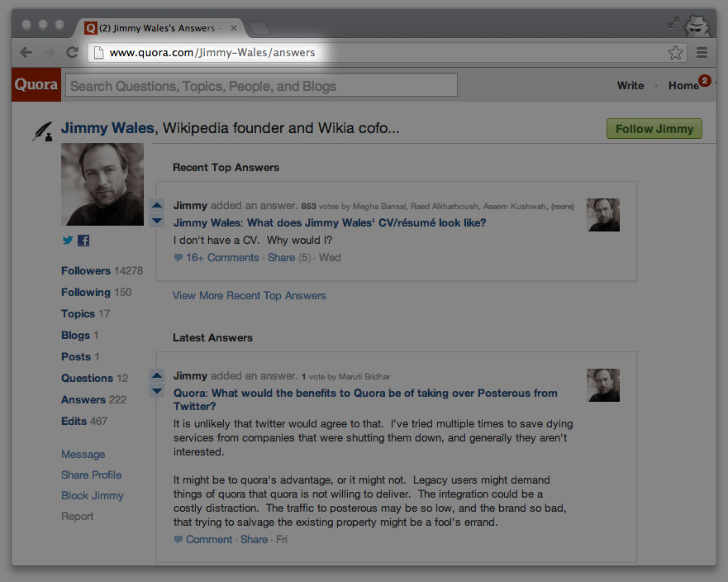View the Questions 12 section
This screenshot has height=582, width=728.
[95, 378]
